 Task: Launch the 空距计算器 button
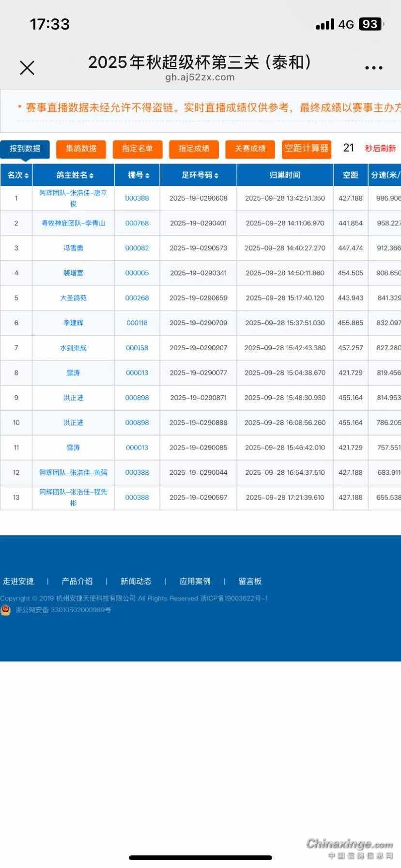[306, 149]
